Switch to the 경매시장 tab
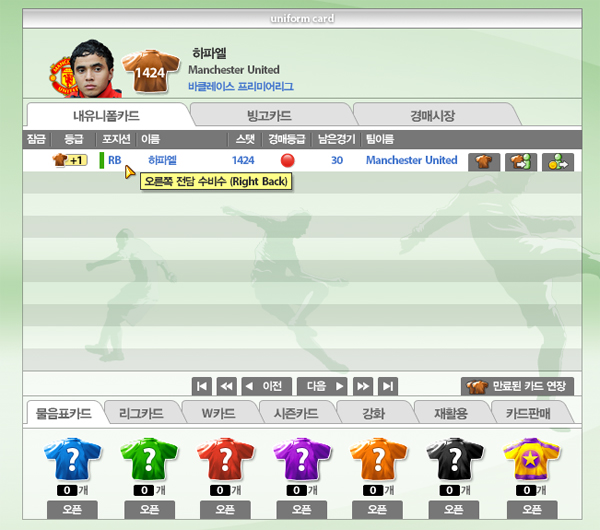The width and height of the screenshot is (600, 530). [x=432, y=115]
